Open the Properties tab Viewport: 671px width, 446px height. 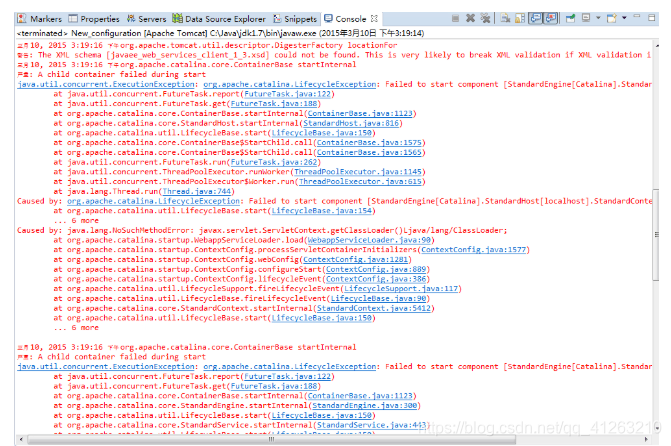94,19
